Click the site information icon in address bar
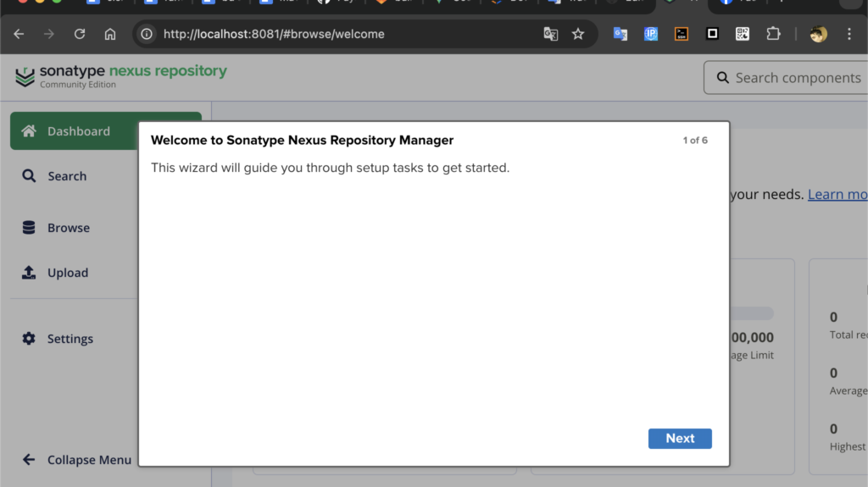The height and width of the screenshot is (487, 868). tap(147, 34)
